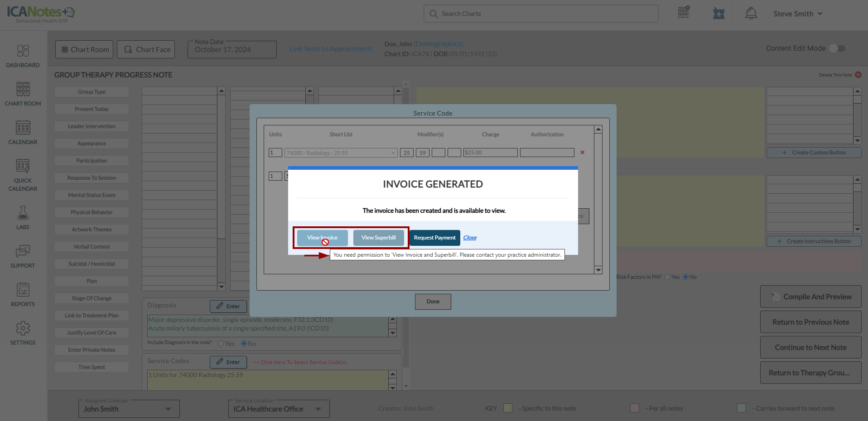Toggle the Content Edit Mode switch
The width and height of the screenshot is (868, 421).
(x=837, y=48)
